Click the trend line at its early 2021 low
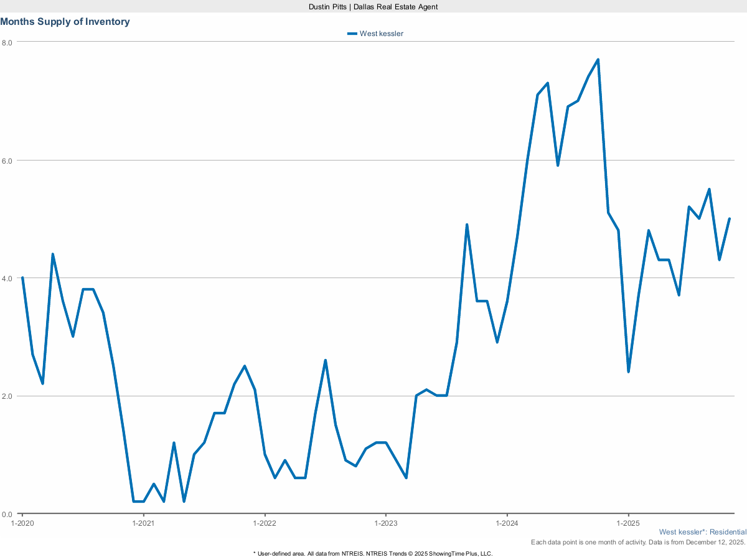 point(138,500)
